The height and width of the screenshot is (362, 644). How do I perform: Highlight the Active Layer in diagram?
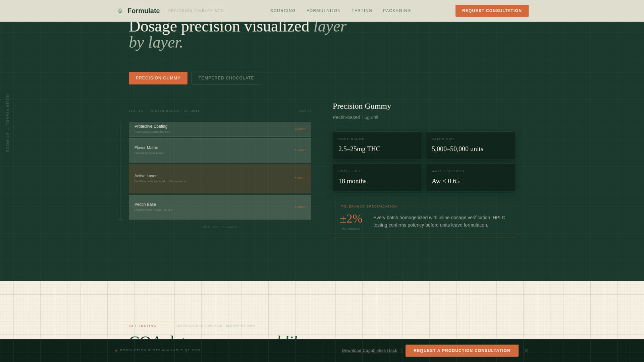pos(220,179)
